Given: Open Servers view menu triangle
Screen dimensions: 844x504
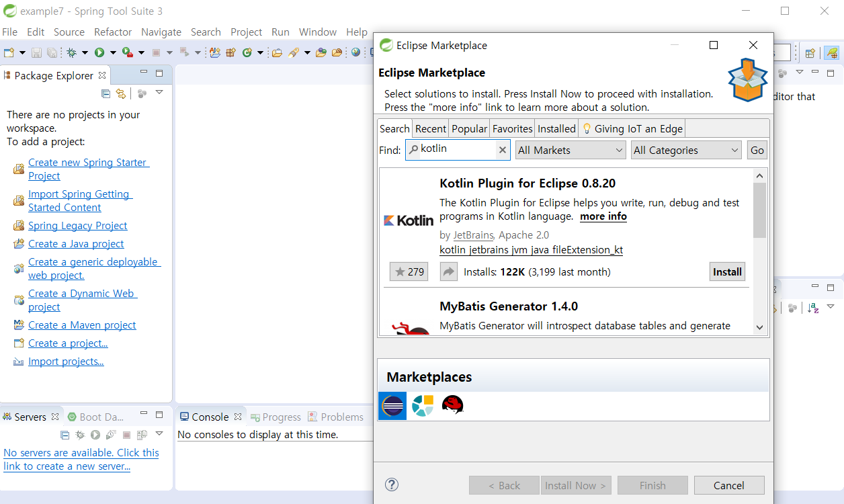Looking at the screenshot, I should click(159, 433).
